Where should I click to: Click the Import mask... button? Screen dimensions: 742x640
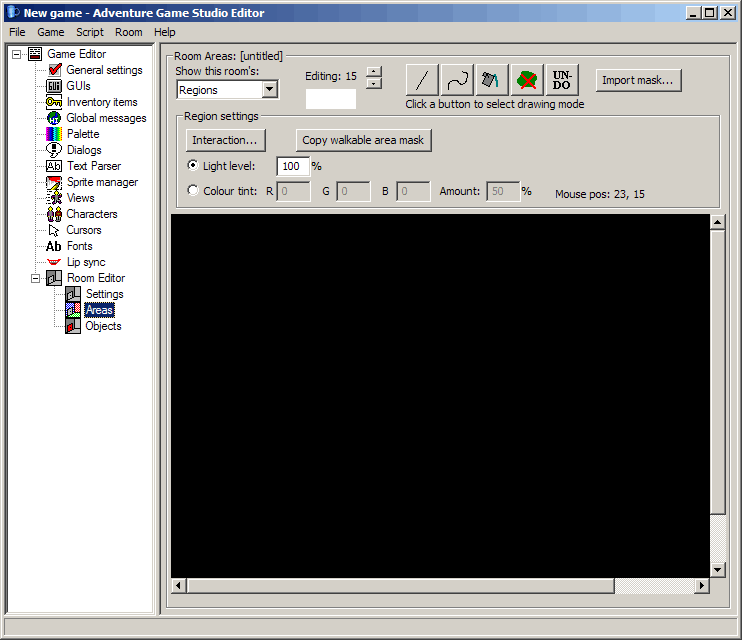point(638,80)
